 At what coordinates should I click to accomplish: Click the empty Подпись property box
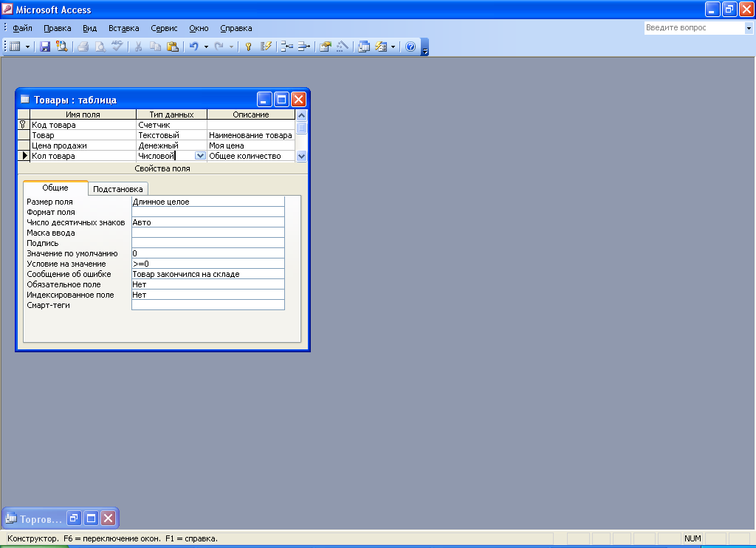coord(207,243)
